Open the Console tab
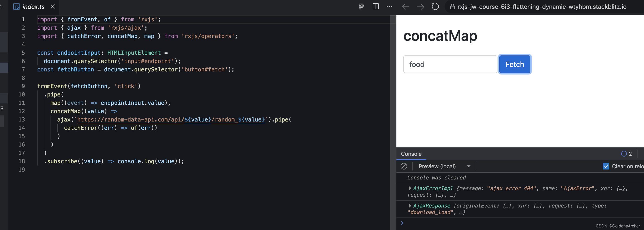The height and width of the screenshot is (230, 644). click(411, 154)
